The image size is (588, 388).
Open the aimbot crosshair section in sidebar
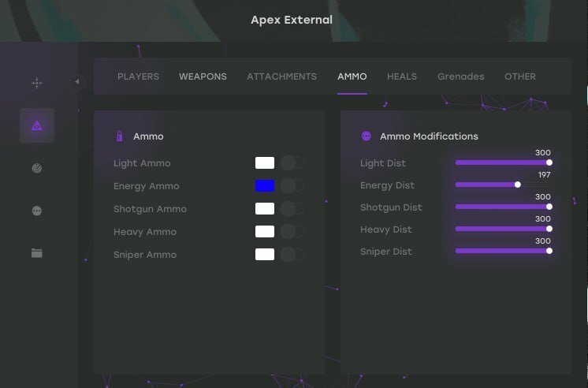37,83
